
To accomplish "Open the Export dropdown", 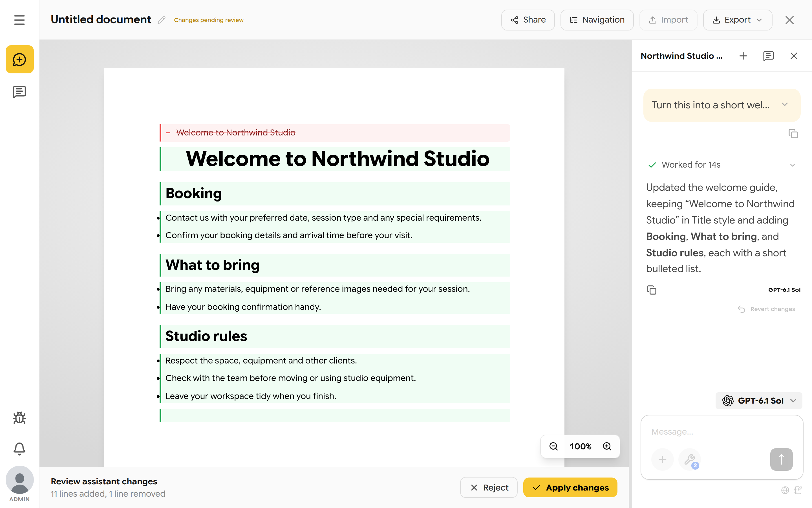I will 738,20.
